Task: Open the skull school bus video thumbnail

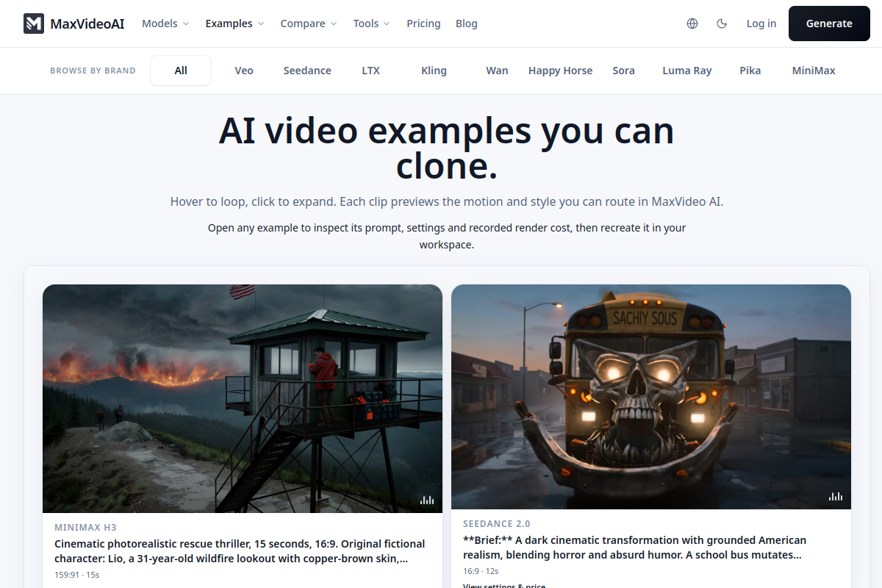Action: 651,397
